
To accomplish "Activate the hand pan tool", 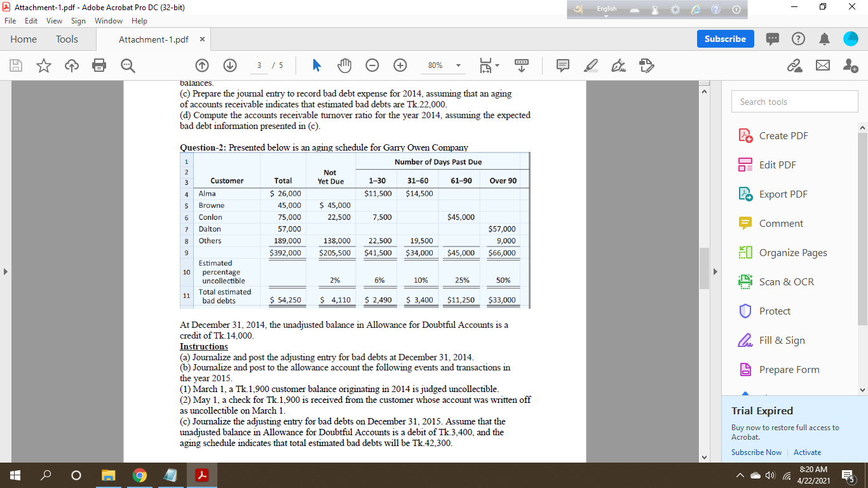I will pyautogui.click(x=344, y=65).
